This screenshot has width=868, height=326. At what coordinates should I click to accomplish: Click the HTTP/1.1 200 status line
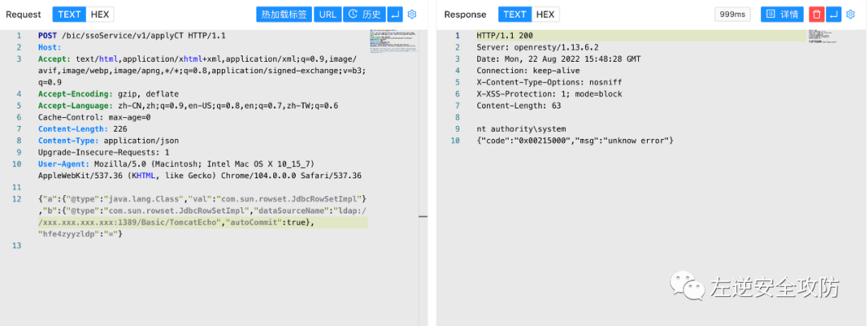tap(505, 35)
